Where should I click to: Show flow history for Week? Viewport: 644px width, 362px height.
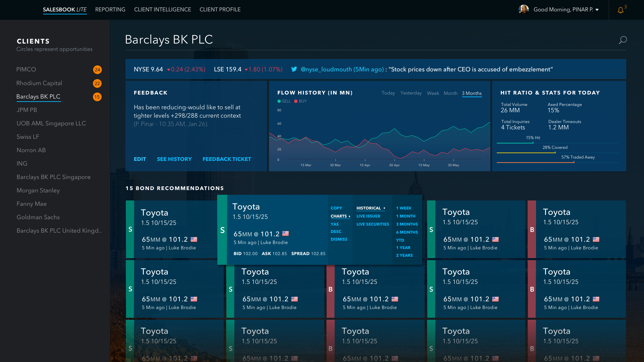click(433, 93)
